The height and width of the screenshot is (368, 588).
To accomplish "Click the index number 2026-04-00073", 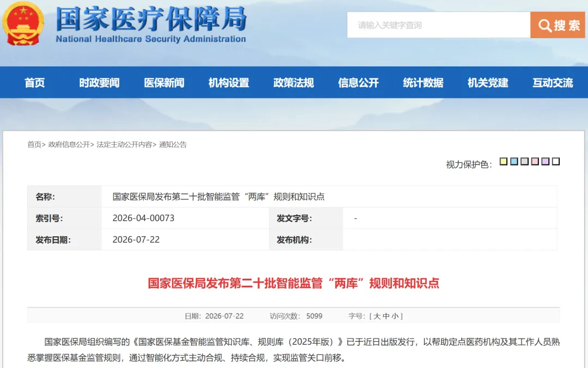I will coord(143,218).
